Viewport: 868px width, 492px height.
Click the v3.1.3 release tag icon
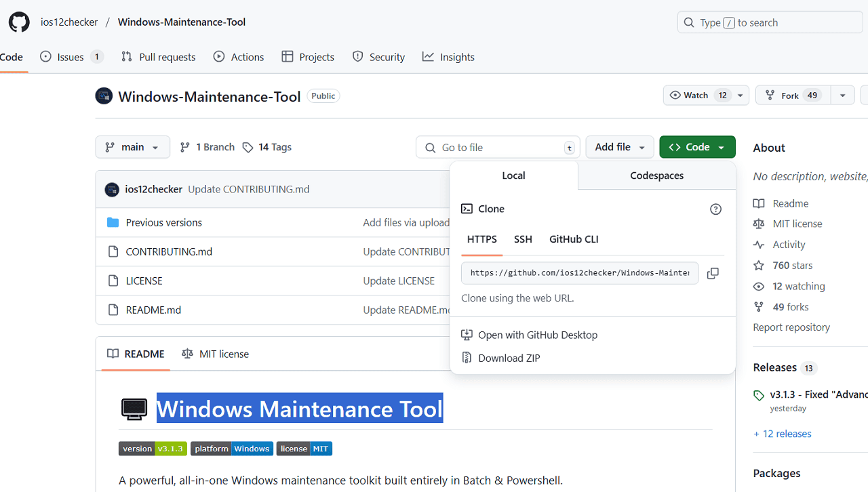coord(759,395)
